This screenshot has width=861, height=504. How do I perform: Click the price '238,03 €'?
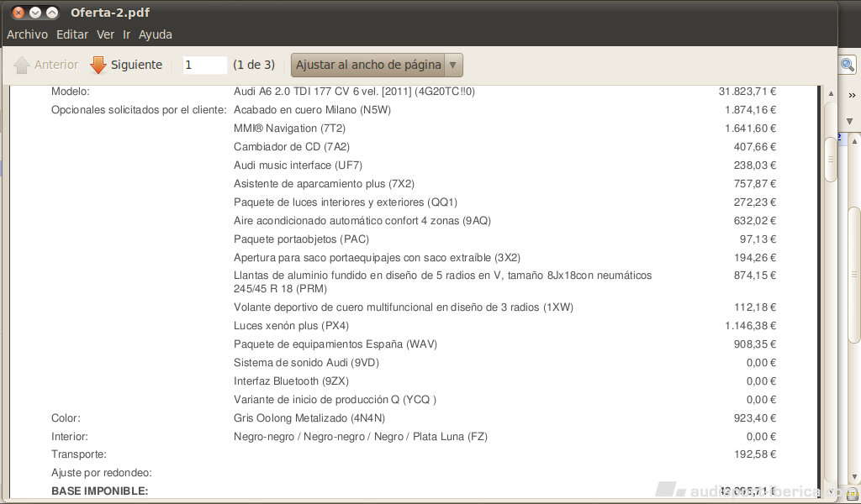(755, 165)
